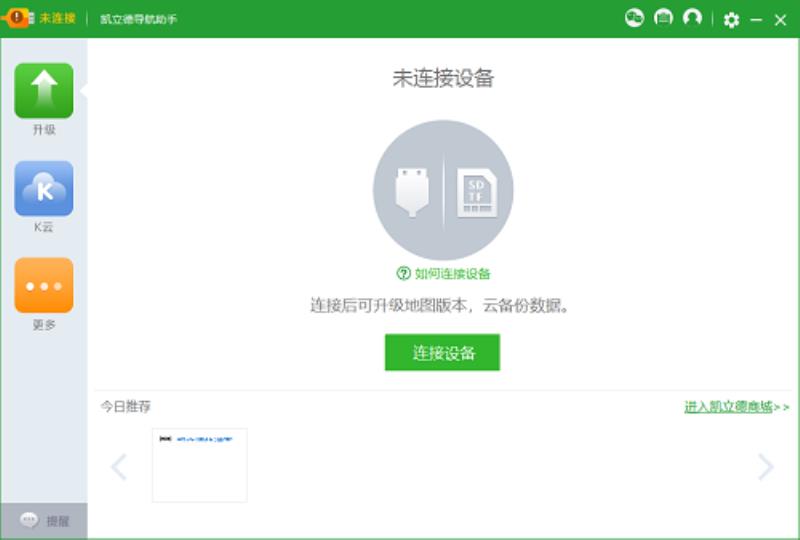Viewport: 800px width, 540px height.
Task: Click the 未连接 connection status indicator
Action: point(39,18)
